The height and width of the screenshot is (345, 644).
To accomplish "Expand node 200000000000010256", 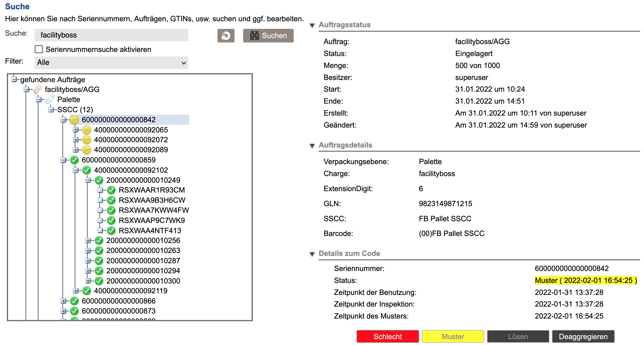I will (x=88, y=240).
